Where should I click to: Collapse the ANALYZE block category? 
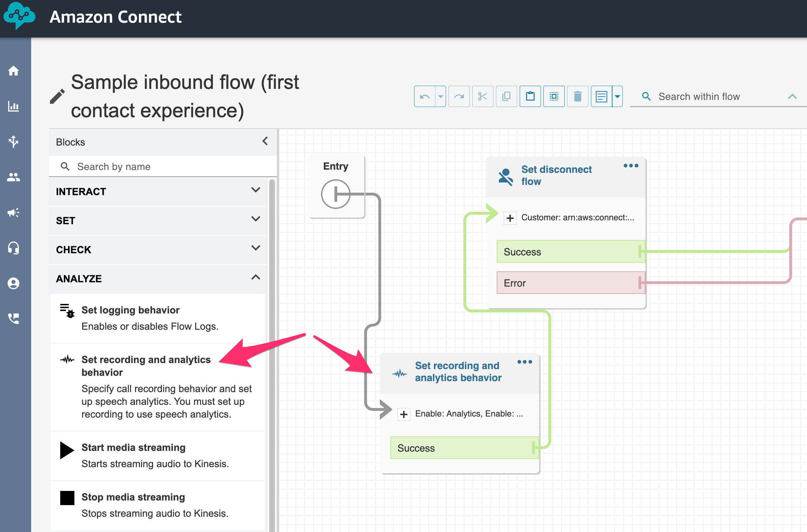[x=158, y=279]
